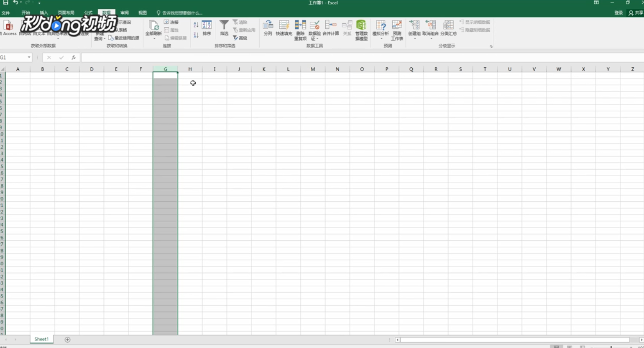Open Consolidate (合并计算)
644x348 pixels.
[x=331, y=28]
